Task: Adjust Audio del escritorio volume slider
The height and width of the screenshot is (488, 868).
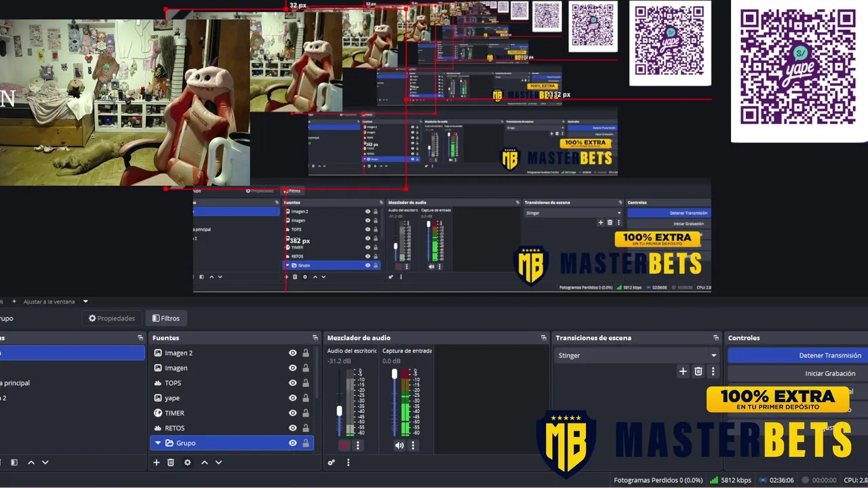Action: (340, 411)
